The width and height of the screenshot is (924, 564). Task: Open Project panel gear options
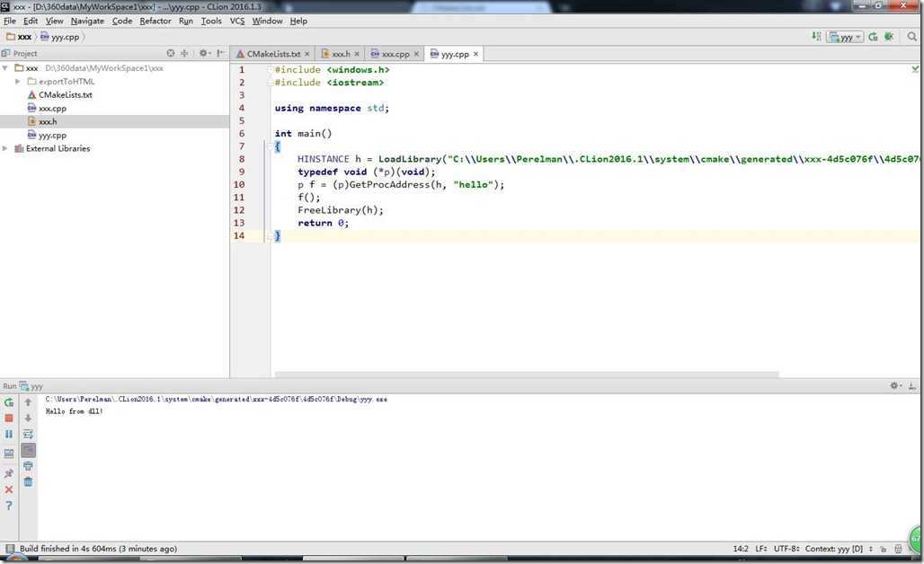click(204, 53)
